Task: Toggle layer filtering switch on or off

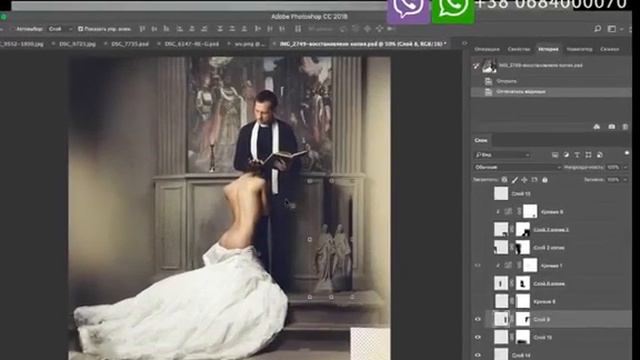Action: tap(627, 153)
